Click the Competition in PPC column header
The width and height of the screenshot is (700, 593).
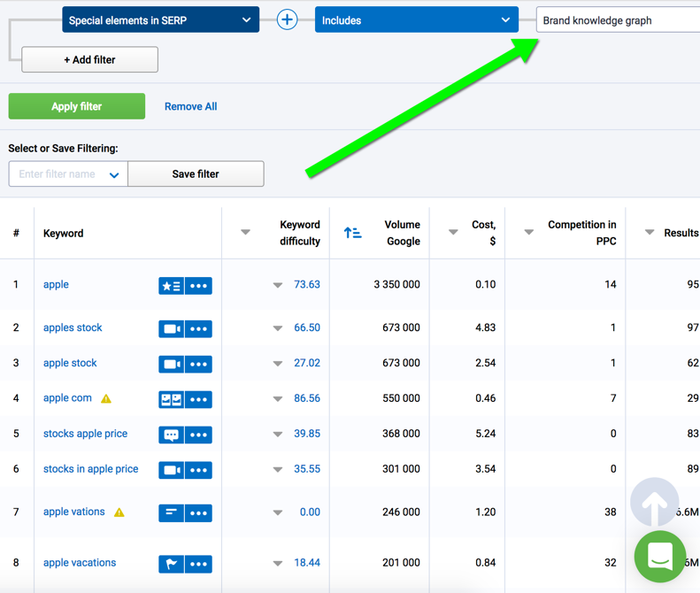(581, 233)
